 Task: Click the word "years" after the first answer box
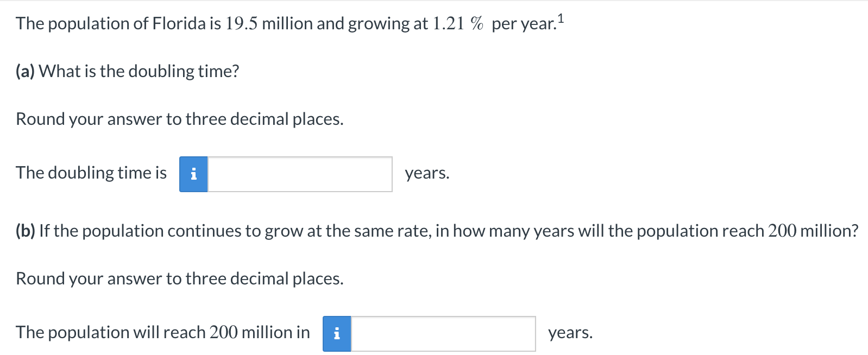(426, 174)
